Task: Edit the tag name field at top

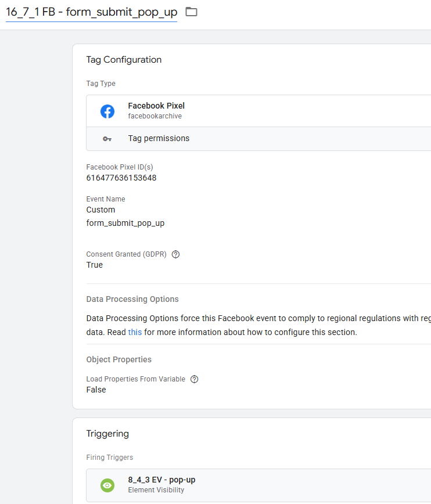Action: 91,12
